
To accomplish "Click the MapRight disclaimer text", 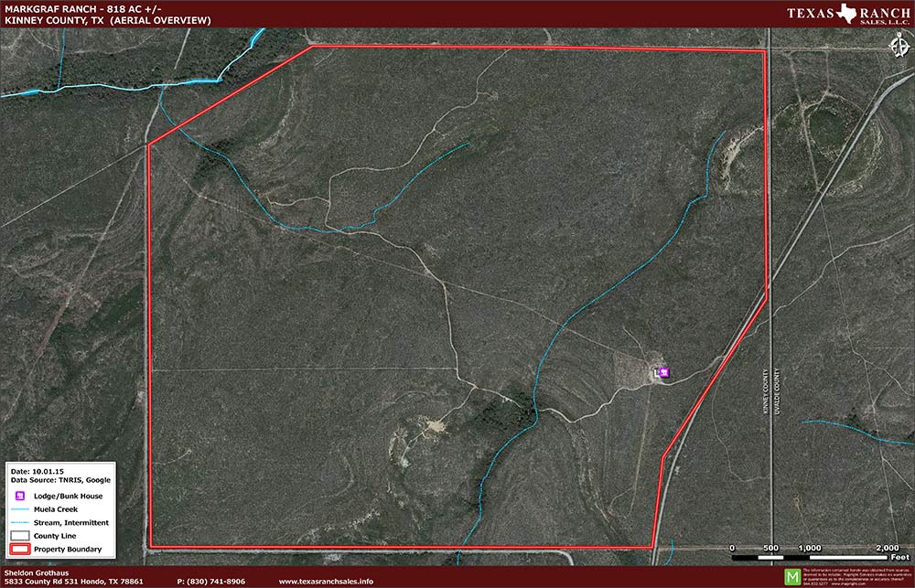I will coord(856,576).
